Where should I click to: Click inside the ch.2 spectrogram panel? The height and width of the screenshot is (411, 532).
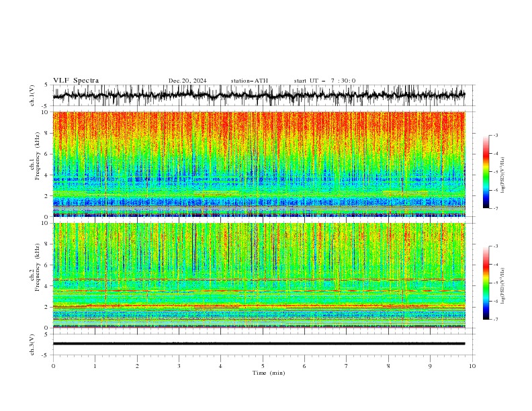259,275
